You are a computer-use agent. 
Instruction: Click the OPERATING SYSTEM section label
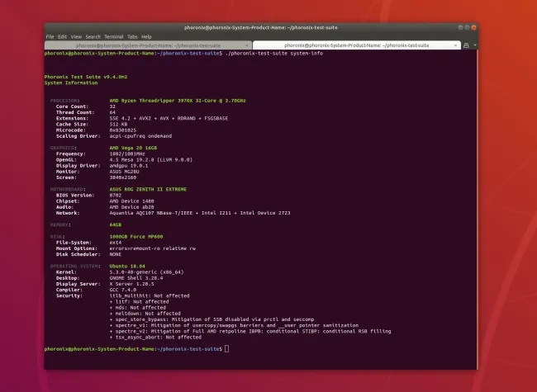coord(75,266)
